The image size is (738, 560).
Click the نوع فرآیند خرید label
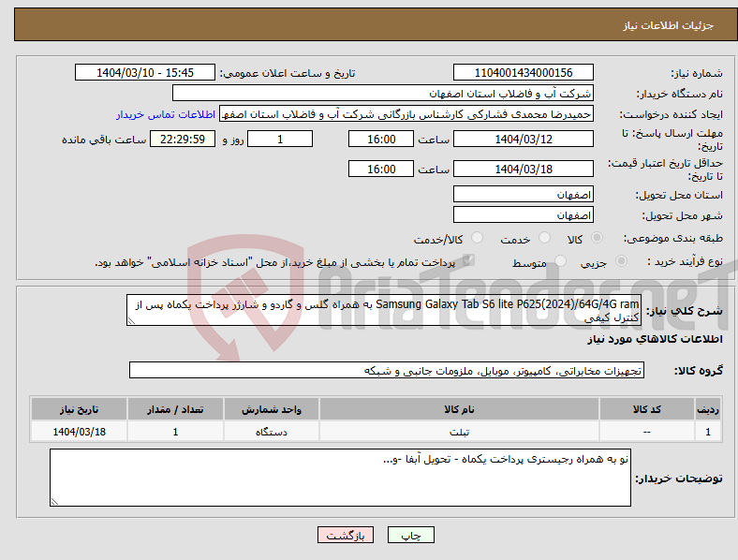tap(686, 261)
